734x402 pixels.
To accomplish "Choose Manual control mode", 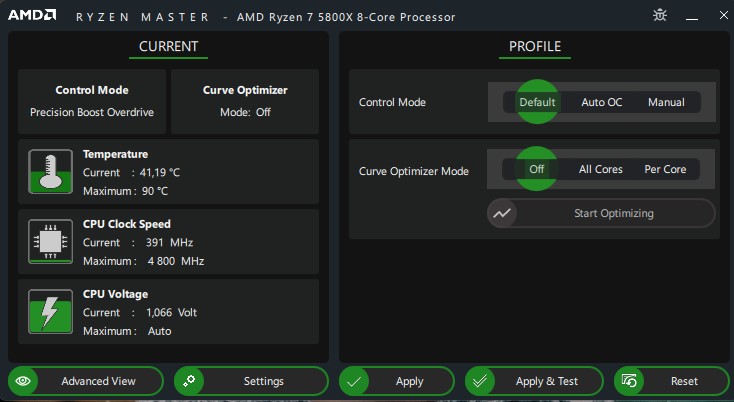I will pyautogui.click(x=666, y=102).
